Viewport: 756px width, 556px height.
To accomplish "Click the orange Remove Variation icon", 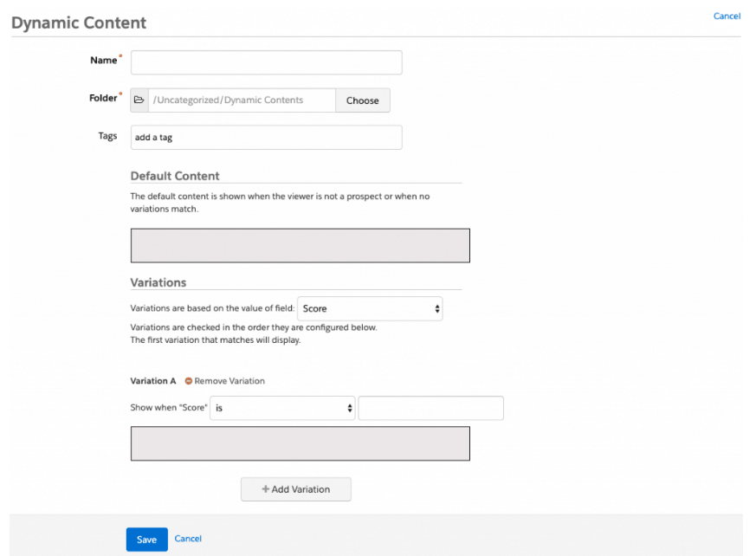I will (189, 381).
